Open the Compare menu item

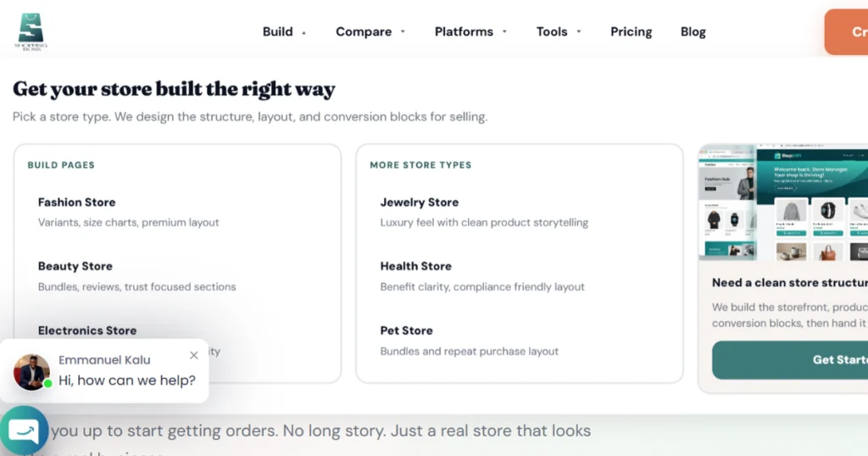coord(364,31)
